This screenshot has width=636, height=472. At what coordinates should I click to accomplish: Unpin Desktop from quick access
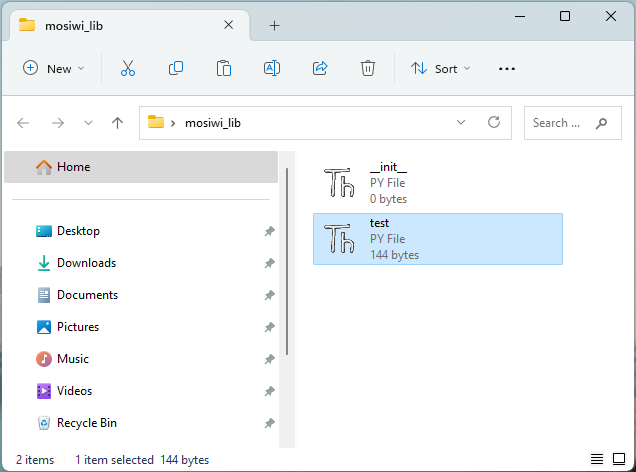pyautogui.click(x=269, y=231)
